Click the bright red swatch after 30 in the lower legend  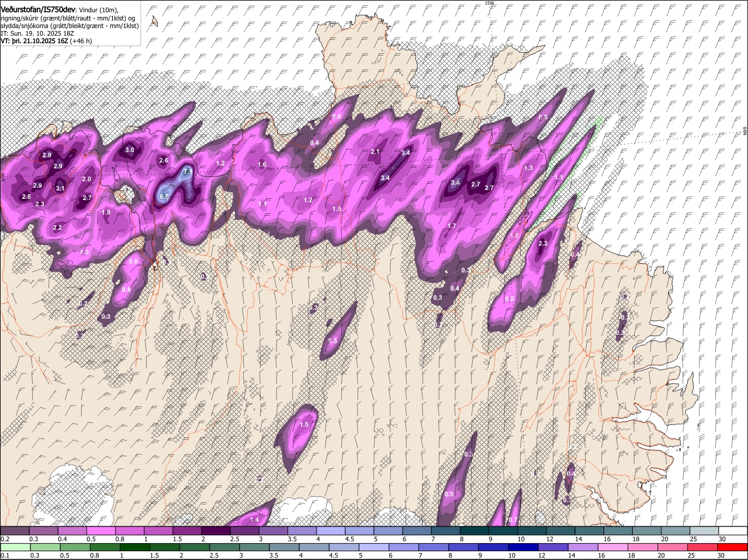[x=733, y=547]
